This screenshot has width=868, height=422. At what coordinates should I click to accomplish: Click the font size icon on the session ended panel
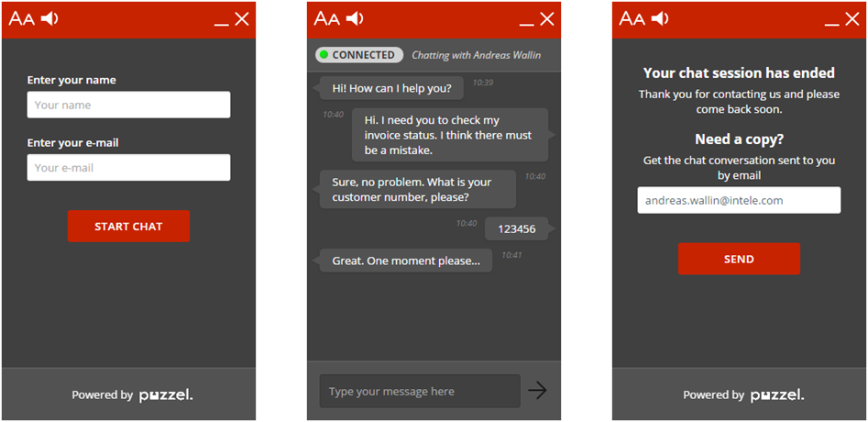coord(632,19)
